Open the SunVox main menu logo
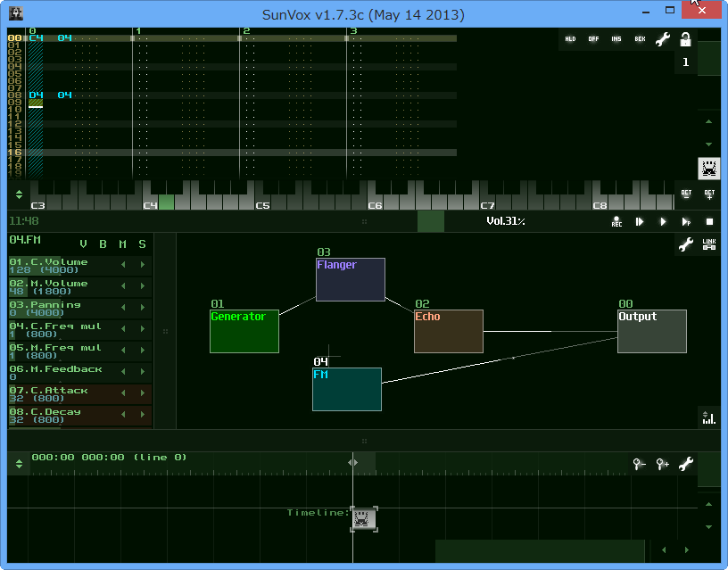Viewport: 728px width, 570px height. tap(16, 13)
